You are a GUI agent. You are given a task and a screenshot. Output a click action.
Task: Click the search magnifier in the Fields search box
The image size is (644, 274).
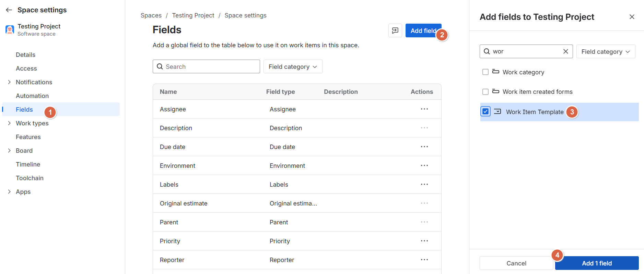coord(160,66)
